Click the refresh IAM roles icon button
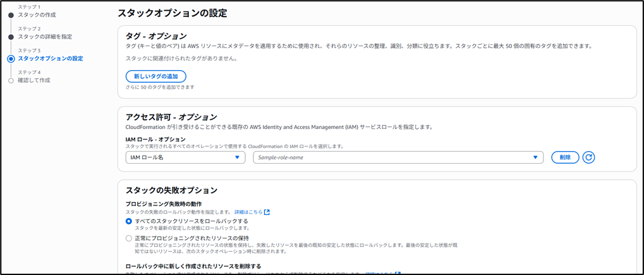 pyautogui.click(x=589, y=157)
